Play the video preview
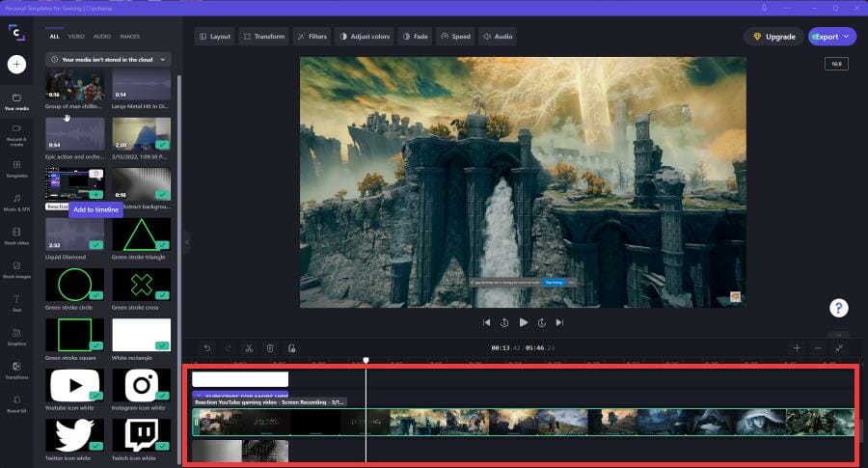868x468 pixels. pos(523,322)
